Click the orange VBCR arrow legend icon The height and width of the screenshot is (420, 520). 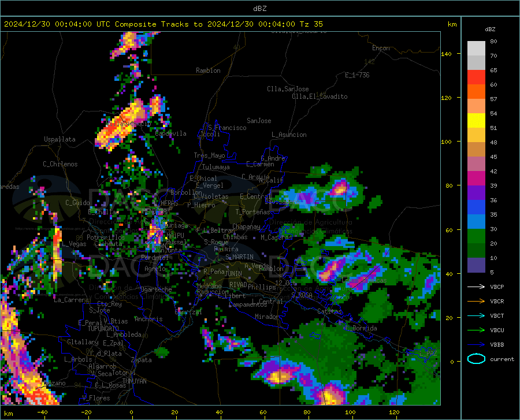pyautogui.click(x=476, y=301)
